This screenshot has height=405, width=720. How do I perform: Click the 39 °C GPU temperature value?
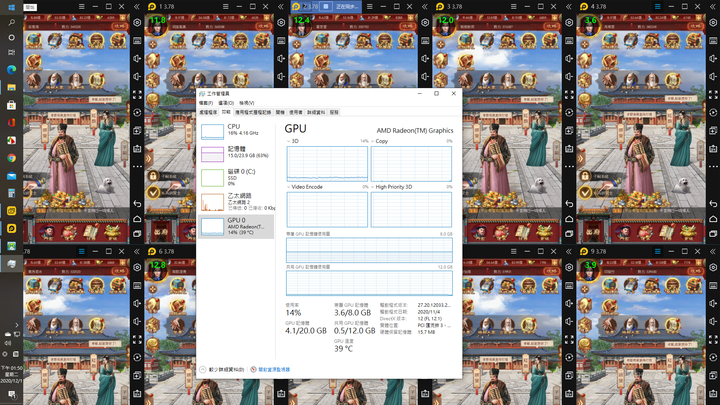pos(343,349)
